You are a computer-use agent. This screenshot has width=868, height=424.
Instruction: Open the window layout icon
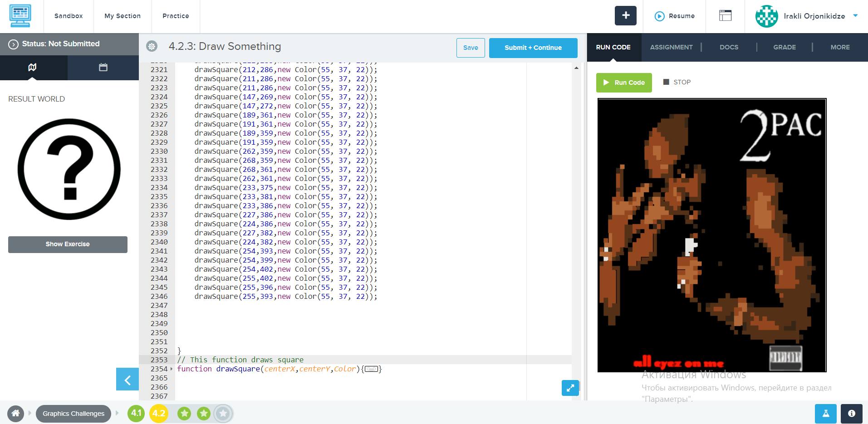point(726,15)
